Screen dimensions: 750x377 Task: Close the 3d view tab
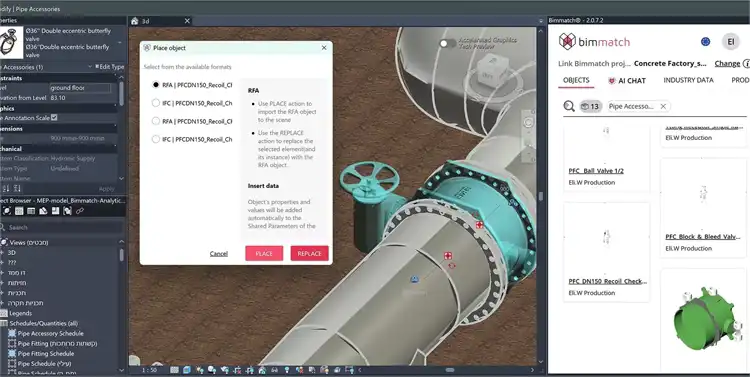point(187,21)
